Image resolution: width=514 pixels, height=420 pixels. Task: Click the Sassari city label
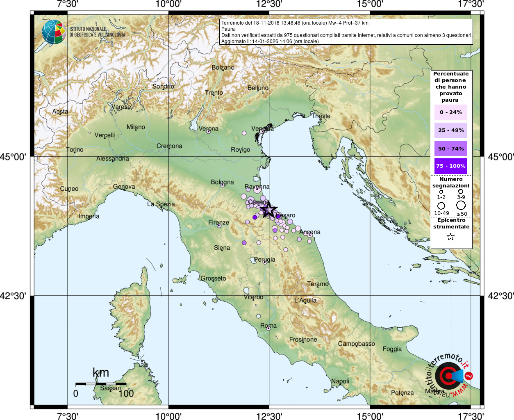click(x=111, y=388)
